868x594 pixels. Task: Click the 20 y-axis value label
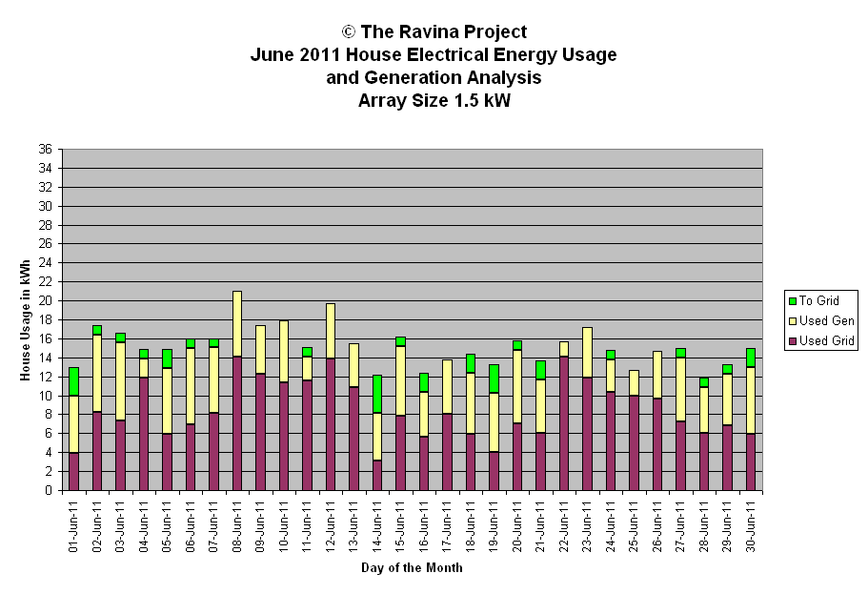[x=46, y=301]
